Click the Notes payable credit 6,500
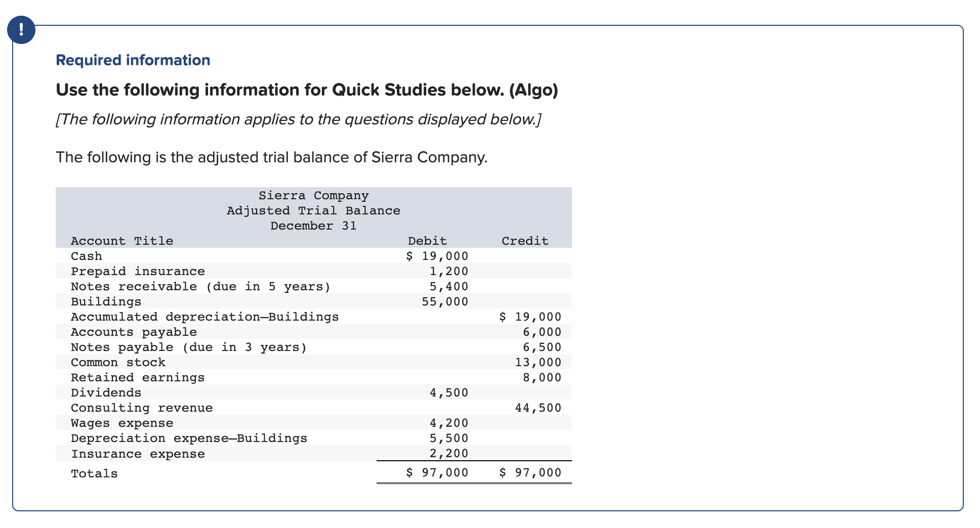Screen dimensions: 980x528 tap(542, 347)
